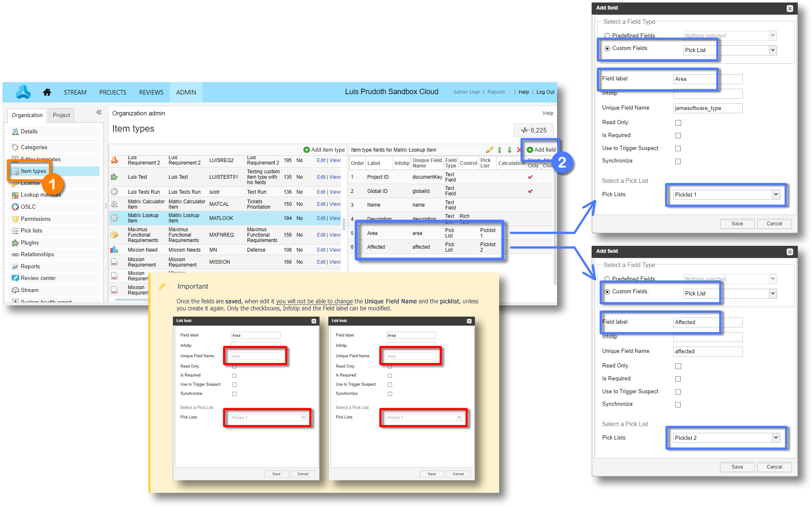Click the Add item type plus icon

click(x=307, y=150)
